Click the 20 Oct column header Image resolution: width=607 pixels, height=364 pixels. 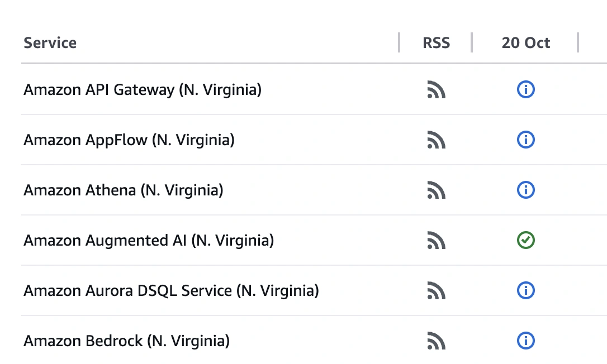525,42
